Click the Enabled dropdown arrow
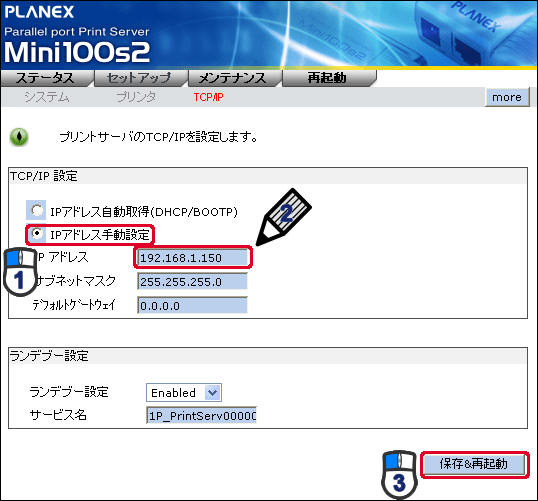The height and width of the screenshot is (501, 538). point(213,393)
